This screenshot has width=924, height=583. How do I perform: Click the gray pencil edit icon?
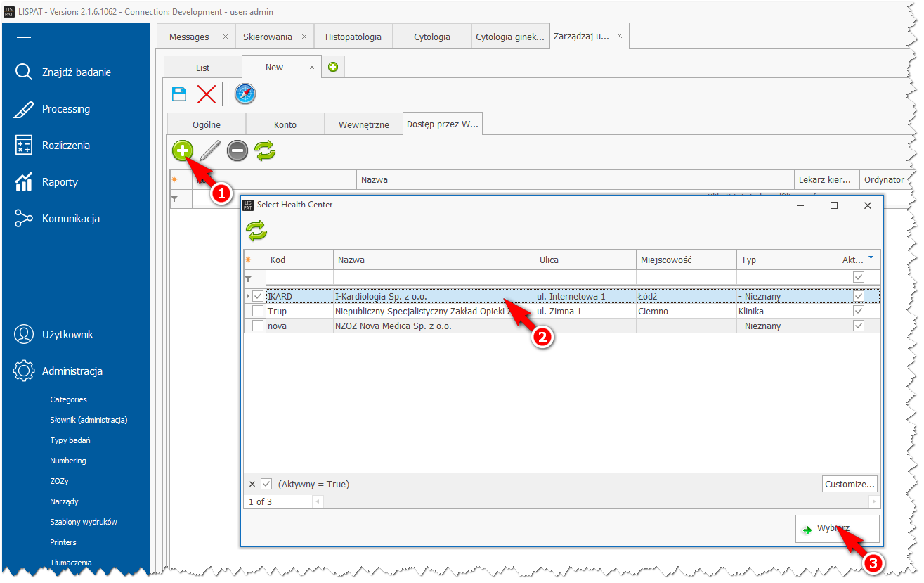pyautogui.click(x=209, y=150)
